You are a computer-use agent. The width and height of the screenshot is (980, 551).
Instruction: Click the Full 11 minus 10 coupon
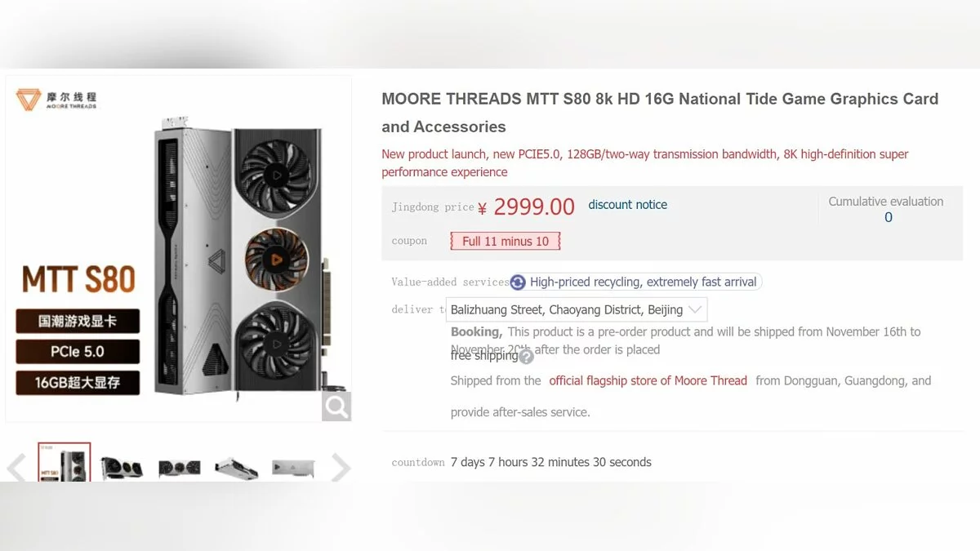(x=506, y=241)
